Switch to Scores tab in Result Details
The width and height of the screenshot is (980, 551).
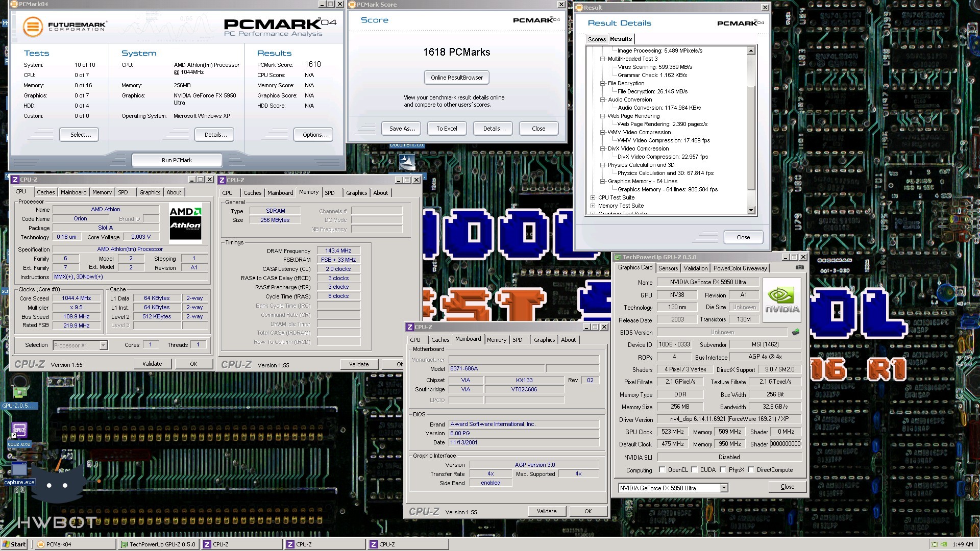[x=597, y=39]
